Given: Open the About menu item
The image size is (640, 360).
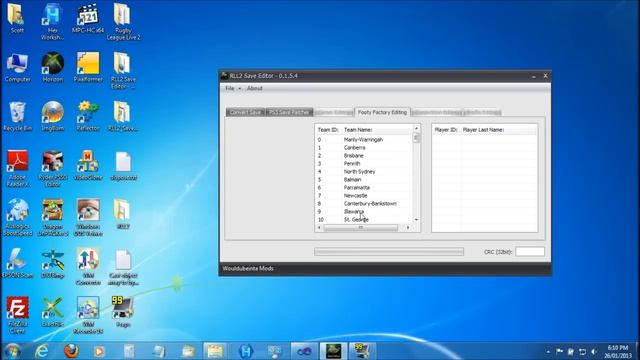Looking at the screenshot, I should 255,89.
